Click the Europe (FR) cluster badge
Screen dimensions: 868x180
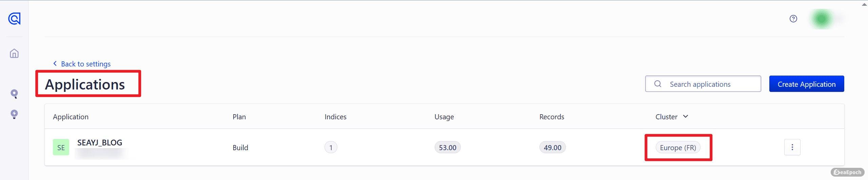click(678, 148)
